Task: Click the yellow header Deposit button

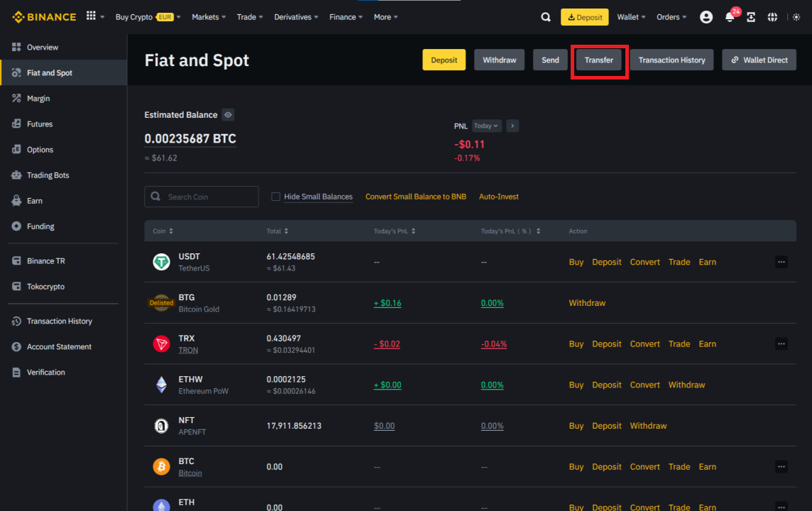Action: click(585, 17)
